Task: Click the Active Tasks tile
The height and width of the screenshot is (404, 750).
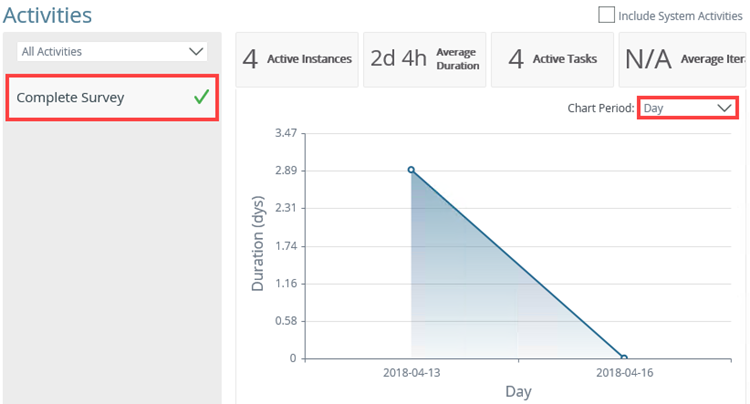Action: pos(552,59)
